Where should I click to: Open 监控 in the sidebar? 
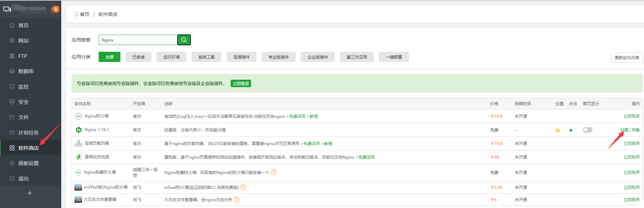(31, 86)
